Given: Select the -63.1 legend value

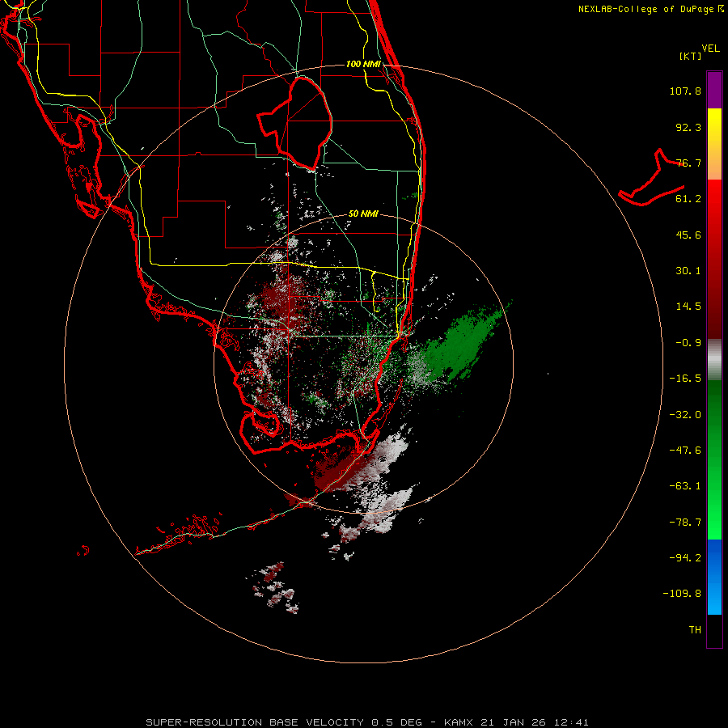Looking at the screenshot, I should tap(685, 486).
